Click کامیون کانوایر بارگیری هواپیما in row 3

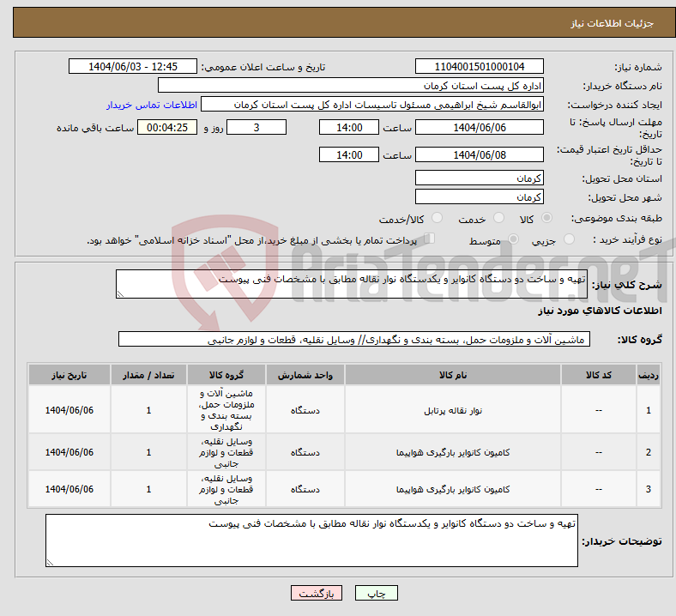click(453, 489)
